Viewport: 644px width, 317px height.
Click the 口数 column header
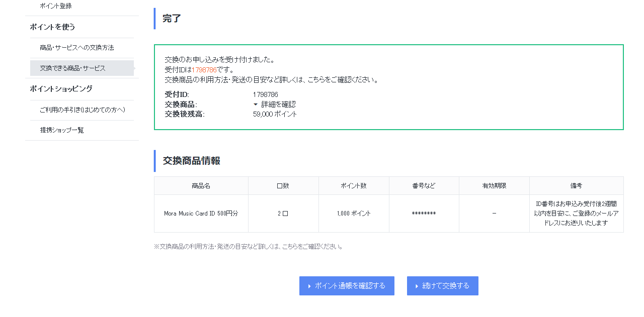coord(283,186)
